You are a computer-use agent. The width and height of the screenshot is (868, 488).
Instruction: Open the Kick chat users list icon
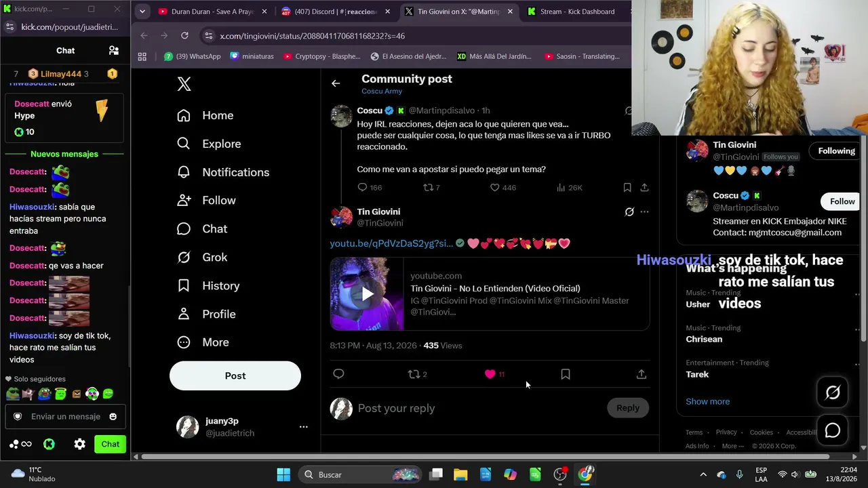(114, 51)
